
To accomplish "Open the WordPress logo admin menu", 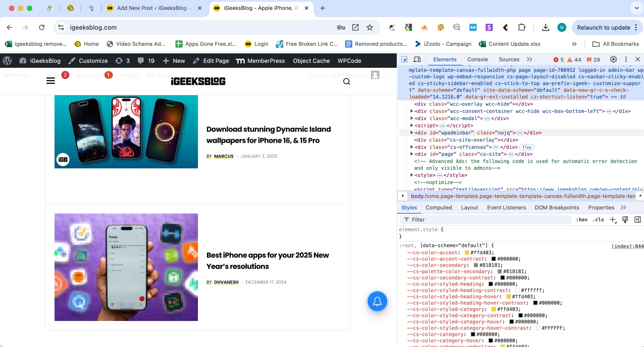I will (x=7, y=61).
